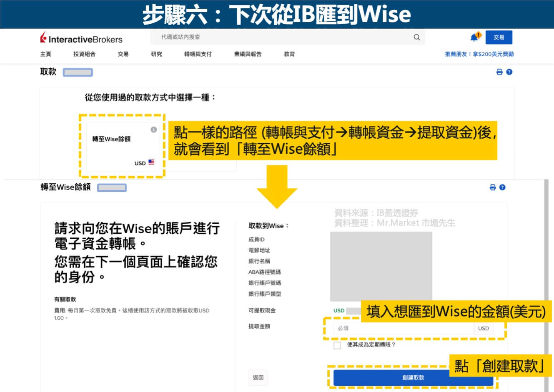Screen dimensions: 554x392
Task: Click the print icon beside 取款 heading
Action: coord(499,72)
